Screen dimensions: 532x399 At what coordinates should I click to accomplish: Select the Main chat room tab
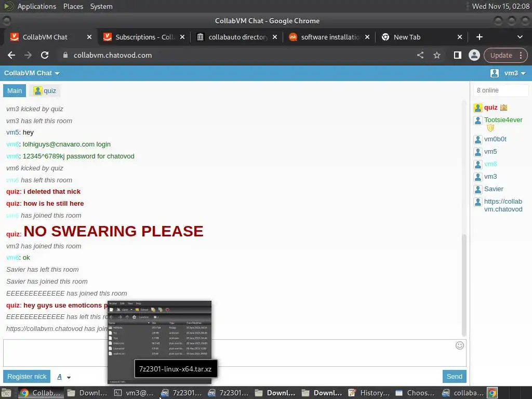[15, 90]
